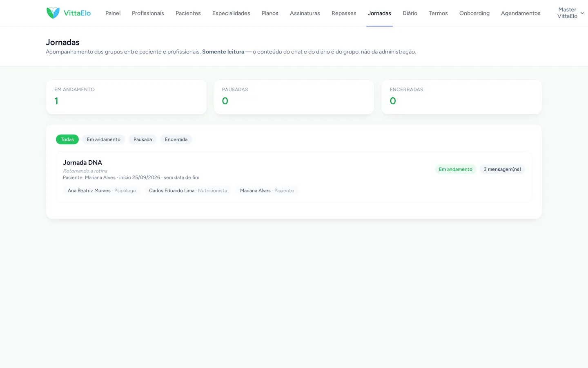
Task: Open Especialidades in the navigation
Action: pyautogui.click(x=231, y=13)
